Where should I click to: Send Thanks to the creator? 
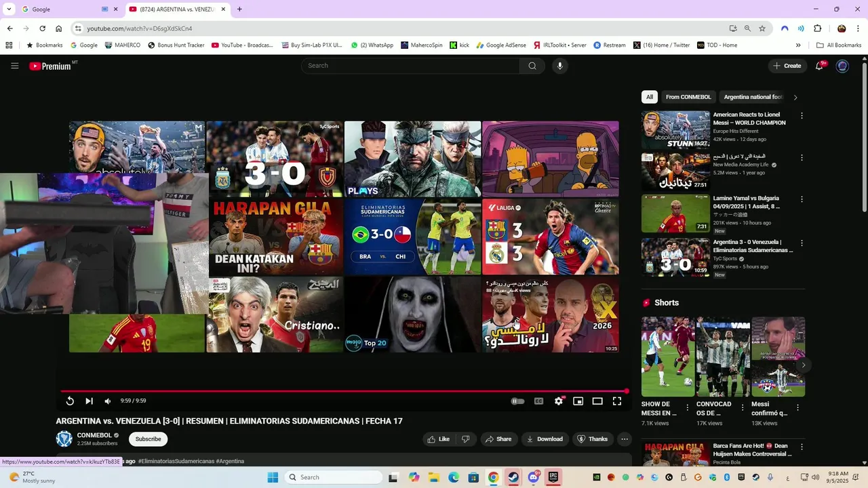pyautogui.click(x=593, y=439)
